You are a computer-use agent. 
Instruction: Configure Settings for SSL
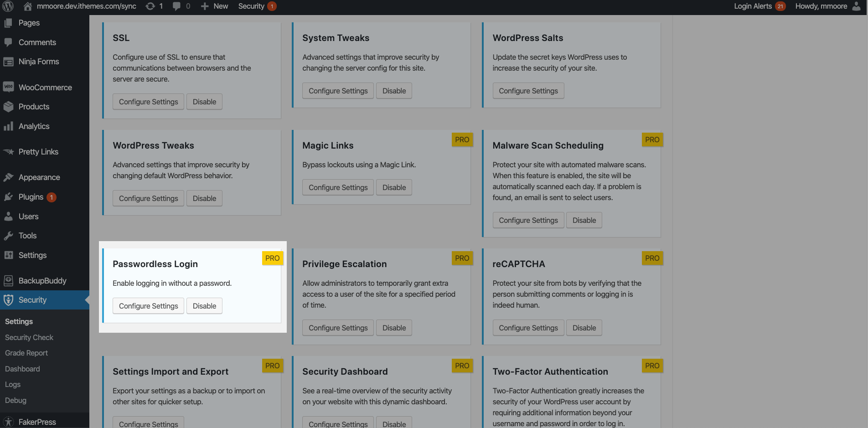[x=149, y=102]
